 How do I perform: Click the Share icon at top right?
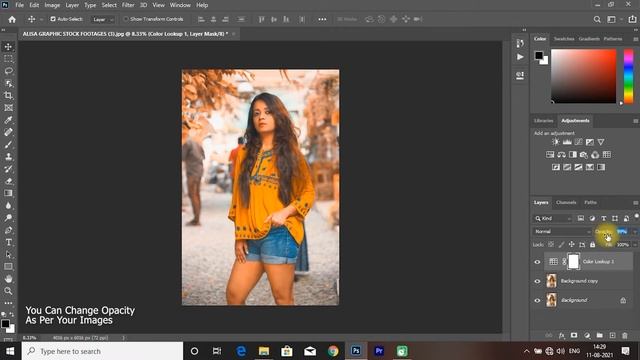tap(632, 19)
